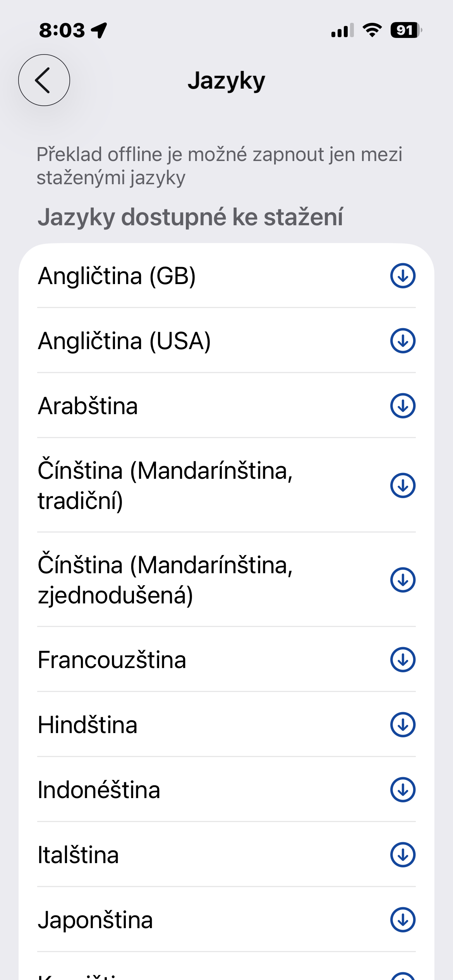Select the Indonéština language label
453x980 pixels.
(99, 790)
